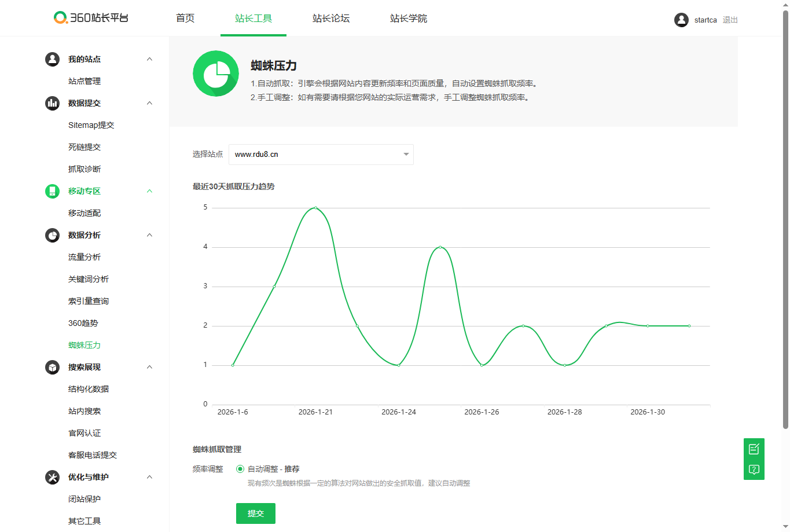This screenshot has width=790, height=532.
Task: Collapse the 搜索展现 section chevron
Action: point(149,367)
